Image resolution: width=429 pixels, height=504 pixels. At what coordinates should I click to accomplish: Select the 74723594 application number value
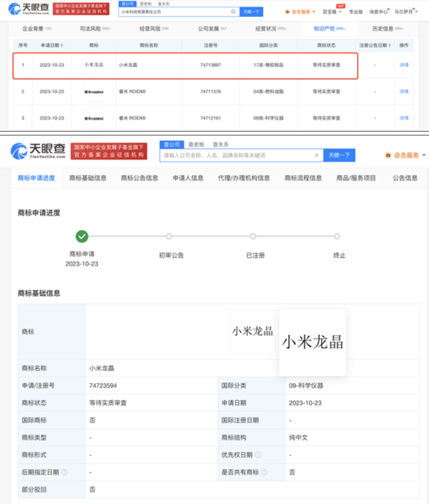pyautogui.click(x=103, y=385)
